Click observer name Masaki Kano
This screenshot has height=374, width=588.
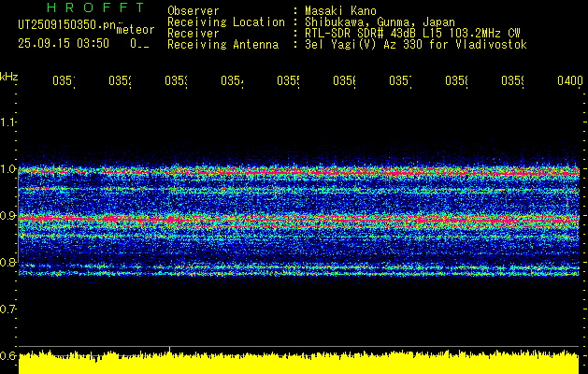click(340, 11)
